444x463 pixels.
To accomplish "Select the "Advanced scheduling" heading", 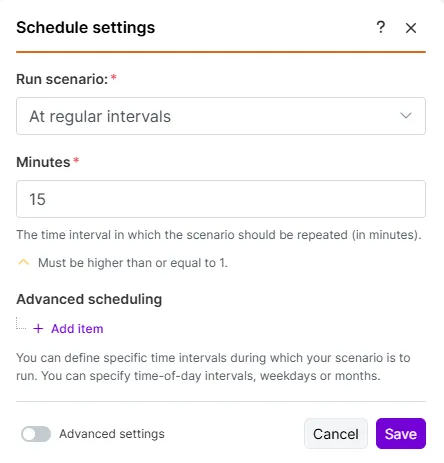I will point(89,299).
